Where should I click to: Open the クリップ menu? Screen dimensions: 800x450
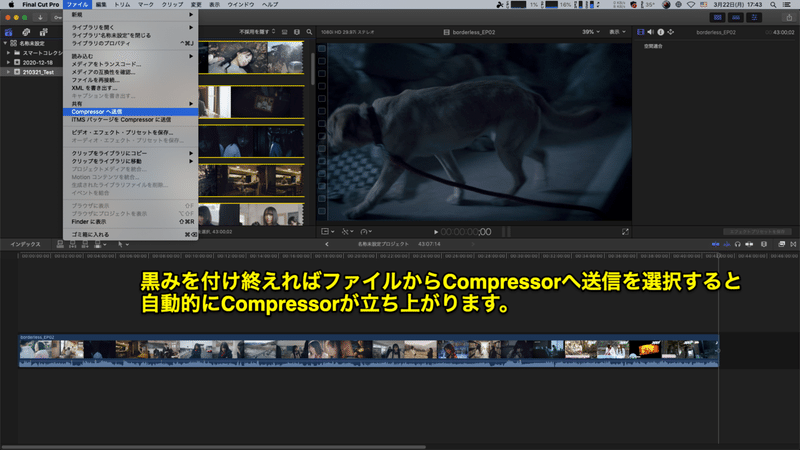(172, 5)
